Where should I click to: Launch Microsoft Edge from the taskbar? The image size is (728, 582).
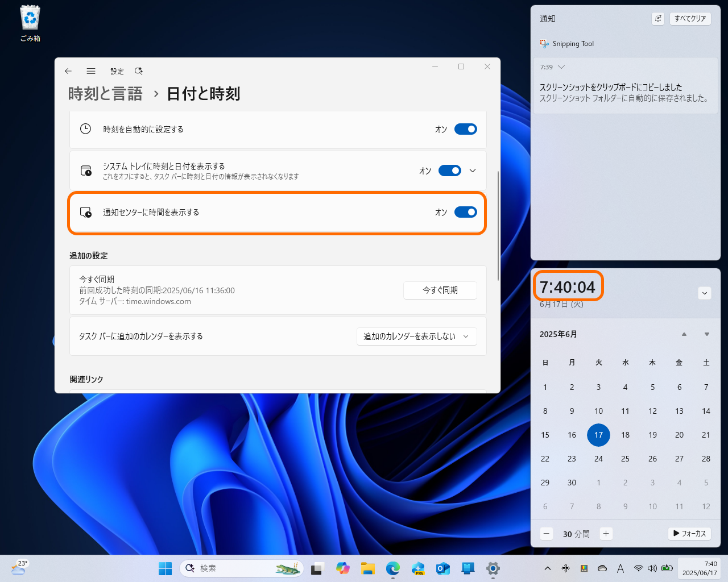(x=392, y=568)
